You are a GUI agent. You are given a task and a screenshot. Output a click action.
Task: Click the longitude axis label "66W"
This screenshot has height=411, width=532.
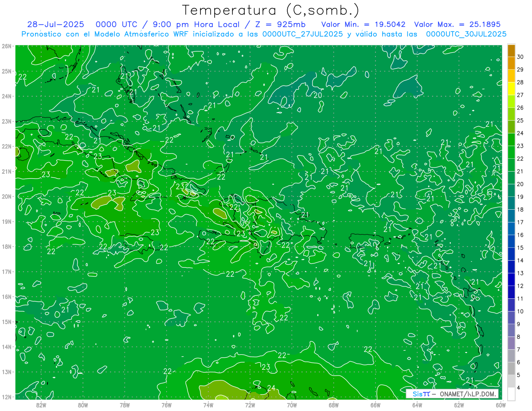pyautogui.click(x=376, y=405)
